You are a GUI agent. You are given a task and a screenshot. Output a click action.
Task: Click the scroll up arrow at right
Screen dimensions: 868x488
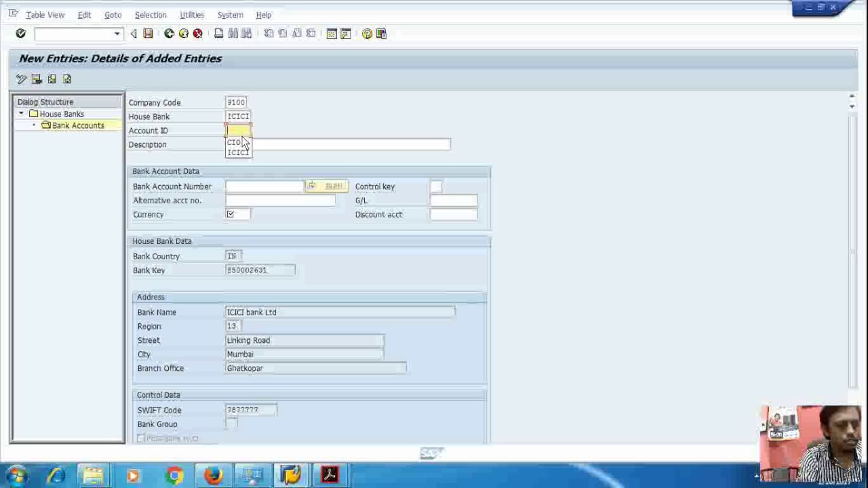tap(852, 98)
